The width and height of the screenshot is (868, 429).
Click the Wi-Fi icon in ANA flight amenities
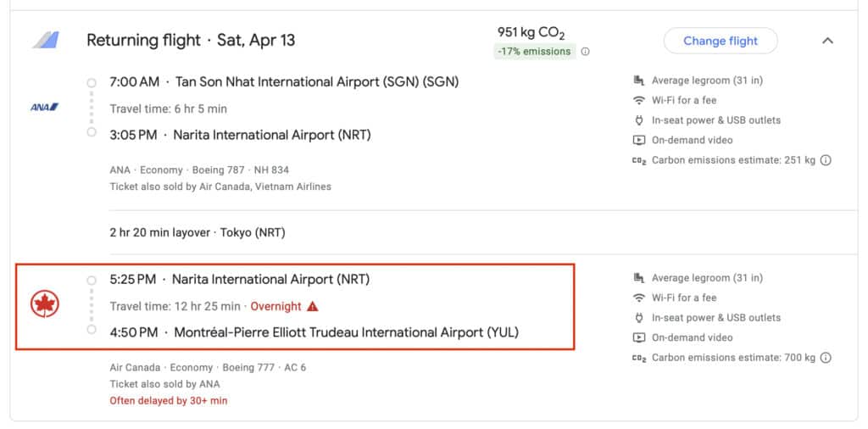[x=639, y=100]
